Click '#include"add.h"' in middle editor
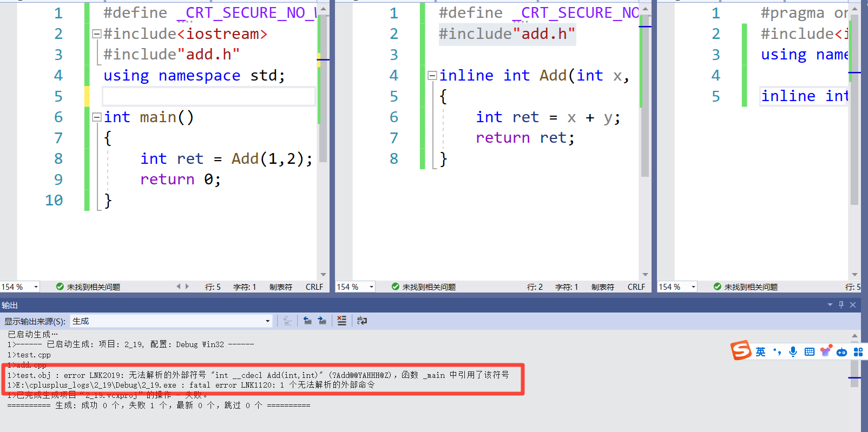The height and width of the screenshot is (432, 868). (507, 34)
